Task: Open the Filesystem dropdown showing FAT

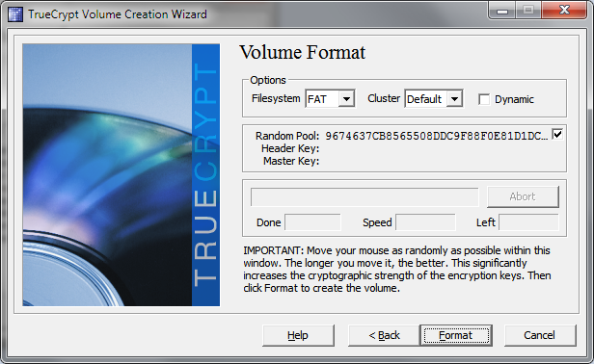Action: click(330, 99)
